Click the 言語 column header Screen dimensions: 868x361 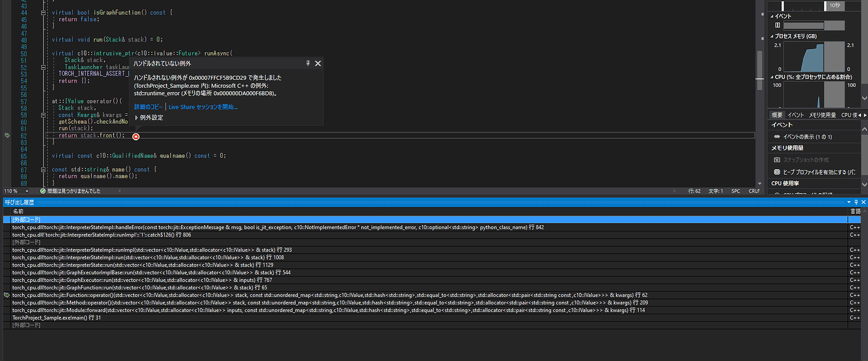click(855, 211)
